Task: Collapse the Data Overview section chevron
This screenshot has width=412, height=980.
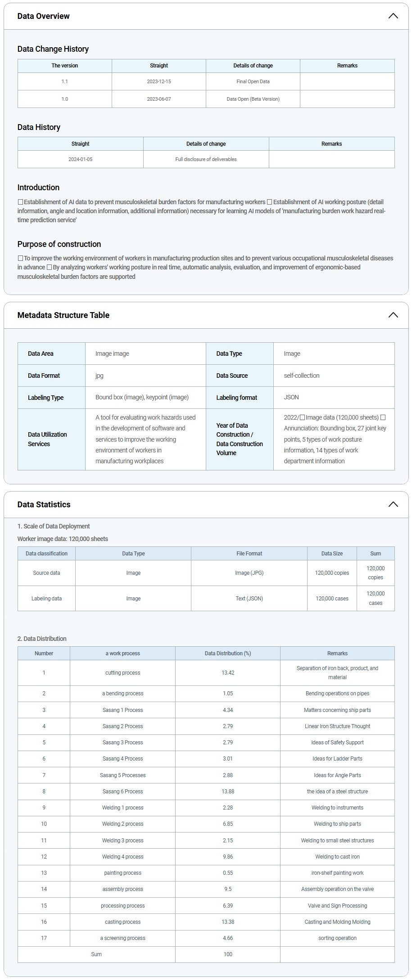Action: coord(393,16)
